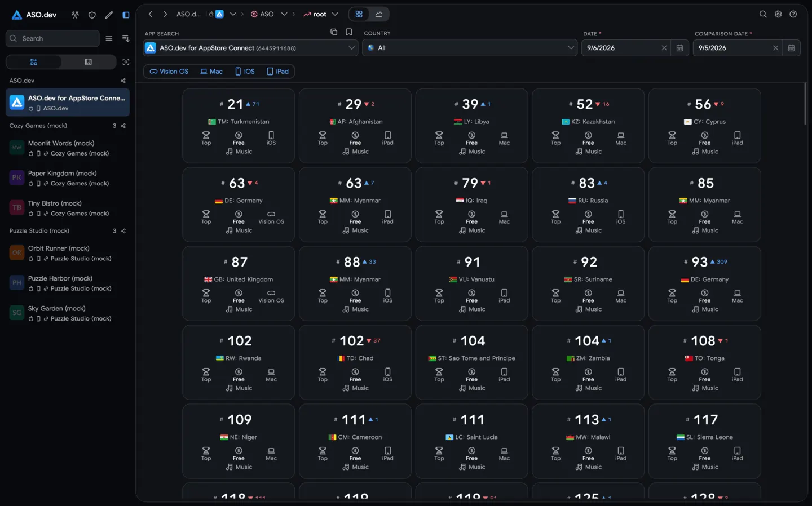Viewport: 812px width, 506px height.
Task: Open the root breadcrumb dropdown
Action: coord(335,14)
